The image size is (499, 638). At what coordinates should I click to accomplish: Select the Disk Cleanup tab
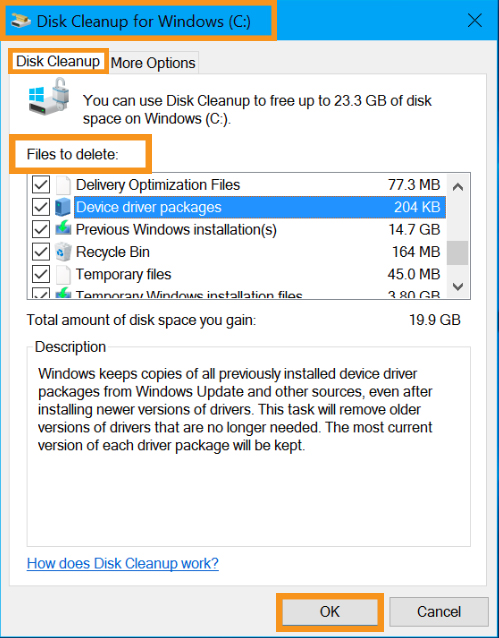coord(58,61)
